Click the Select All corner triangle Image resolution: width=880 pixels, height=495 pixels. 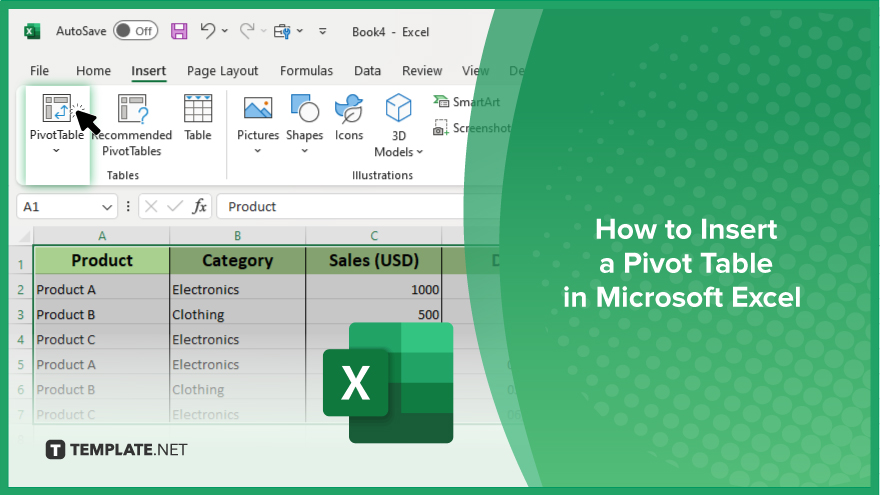[x=24, y=236]
